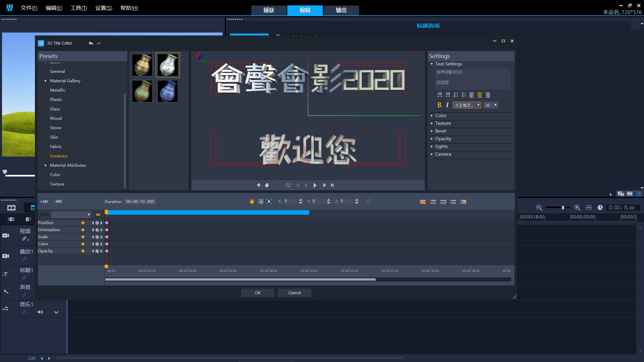Toggle bold text
644x362 pixels.
440,105
